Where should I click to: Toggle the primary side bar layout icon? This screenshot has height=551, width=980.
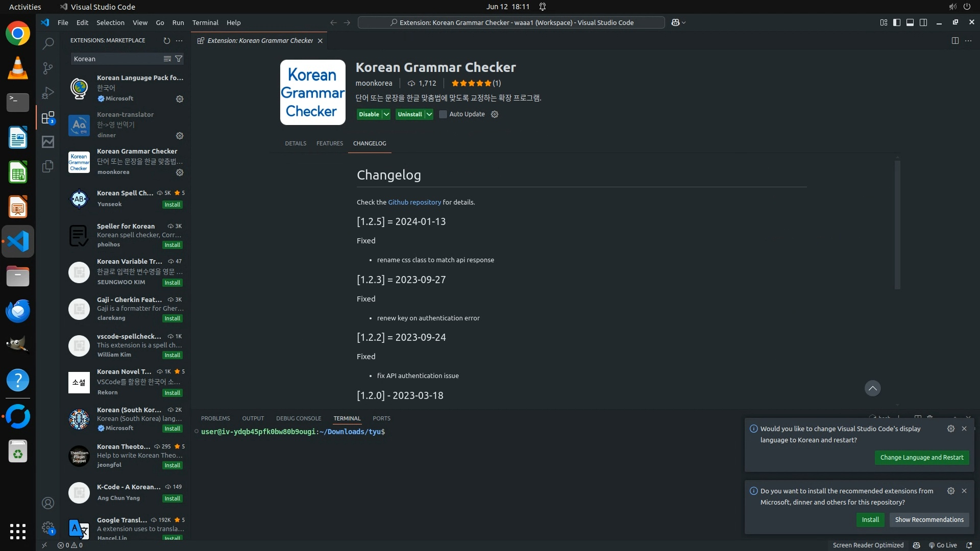[x=897, y=22]
